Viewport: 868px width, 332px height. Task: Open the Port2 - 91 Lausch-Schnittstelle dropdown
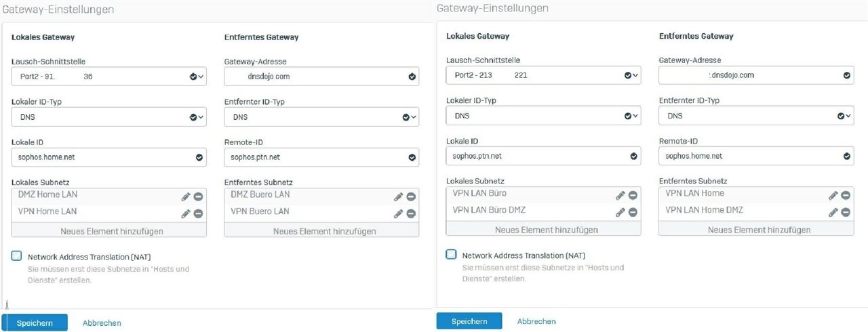click(109, 77)
